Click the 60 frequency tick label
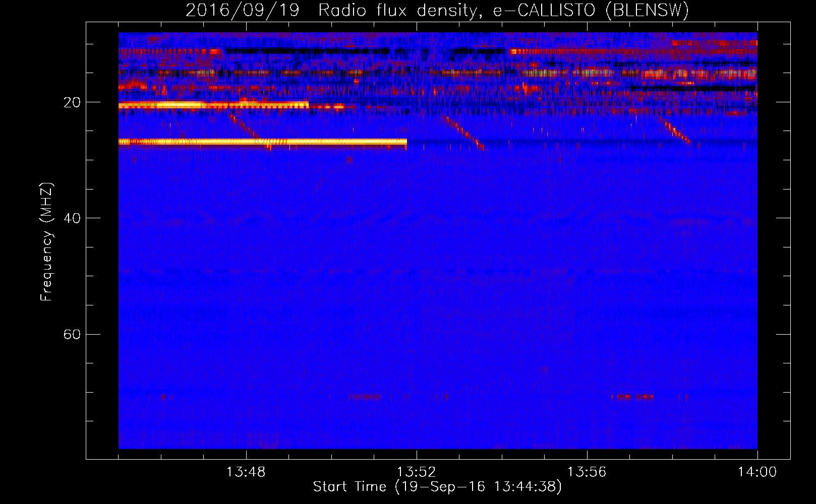The image size is (816, 504). (72, 334)
